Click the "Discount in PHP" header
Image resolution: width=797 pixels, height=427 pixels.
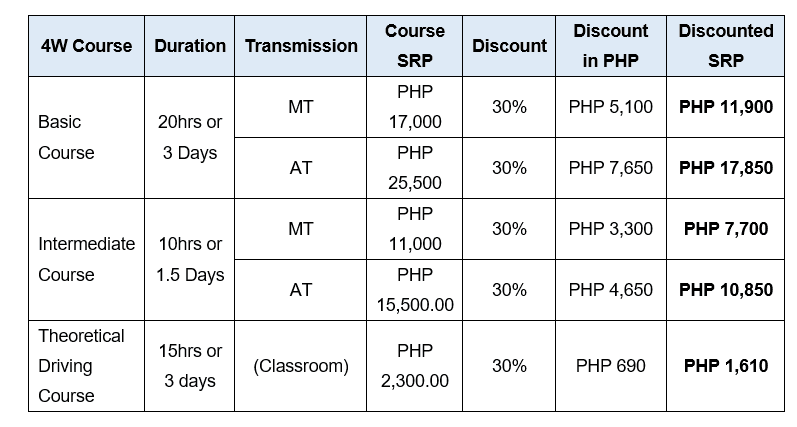click(x=610, y=46)
